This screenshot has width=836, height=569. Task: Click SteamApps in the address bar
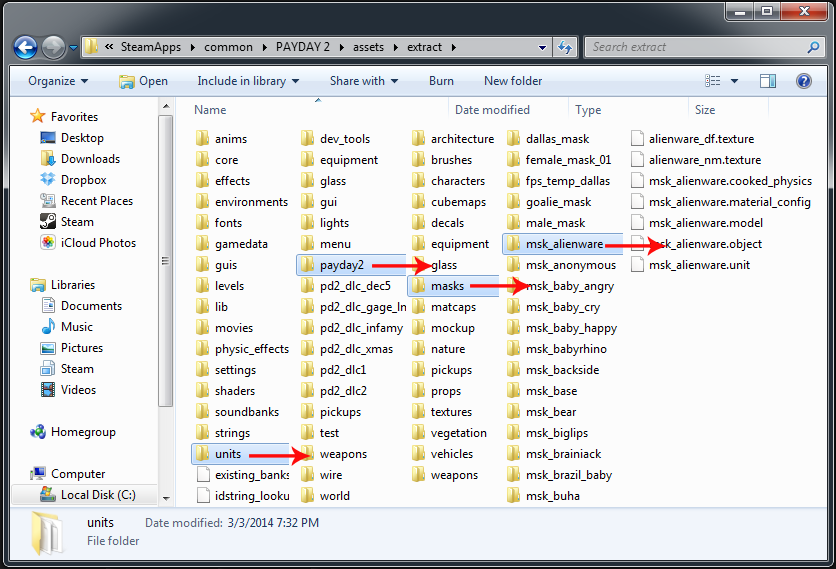[151, 47]
